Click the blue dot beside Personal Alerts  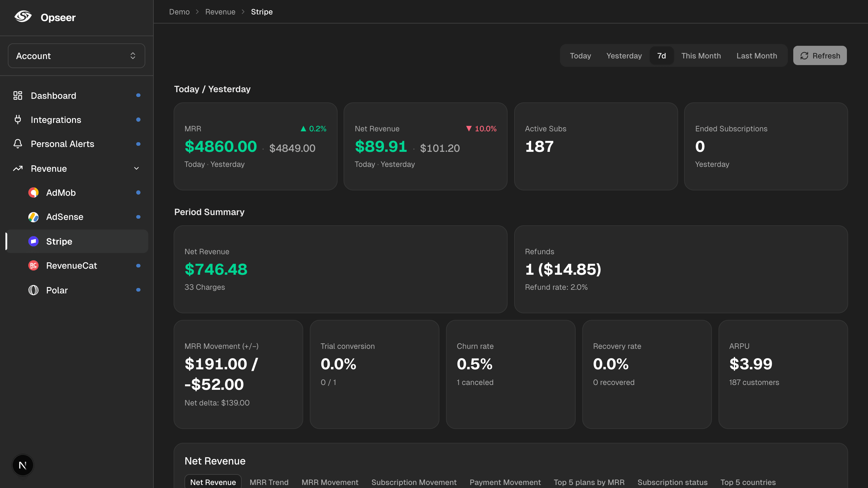coord(138,144)
